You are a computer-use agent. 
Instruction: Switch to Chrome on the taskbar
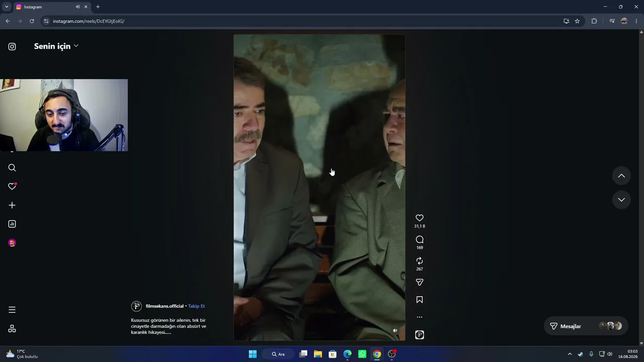point(377,354)
